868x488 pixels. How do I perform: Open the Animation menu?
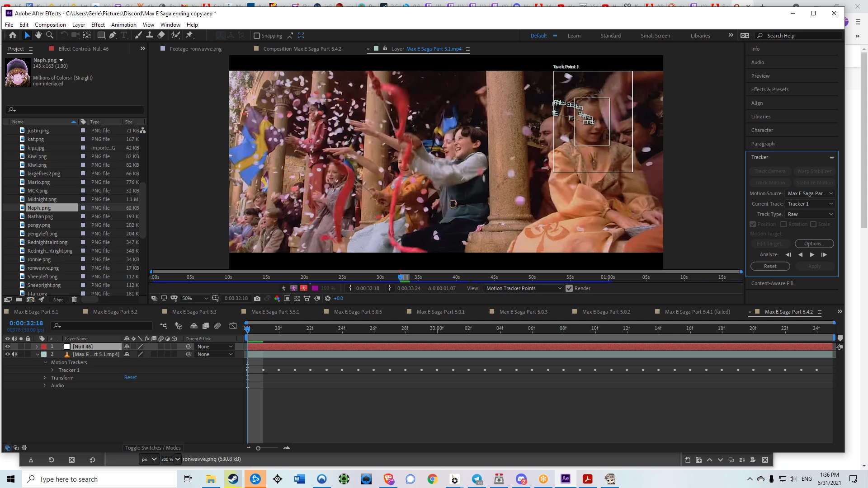pyautogui.click(x=123, y=25)
